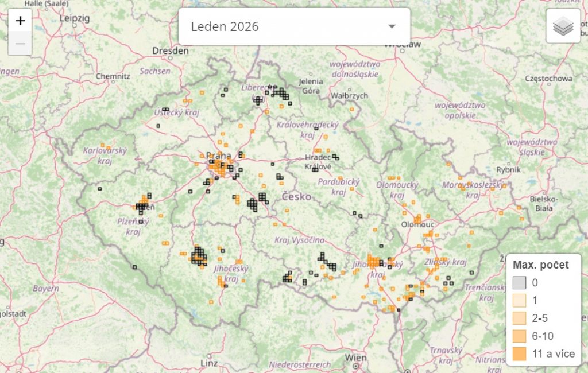
Task: Click the Praha city label
Action: pyautogui.click(x=218, y=156)
